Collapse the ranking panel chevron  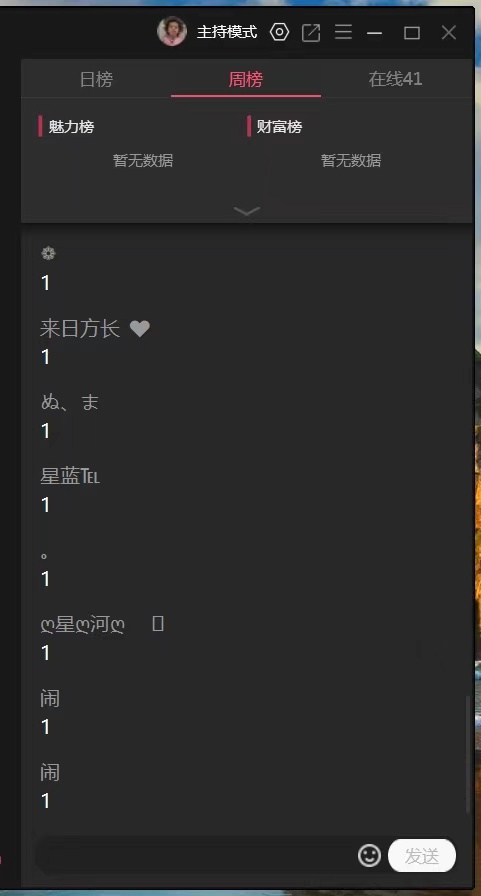coord(247,211)
